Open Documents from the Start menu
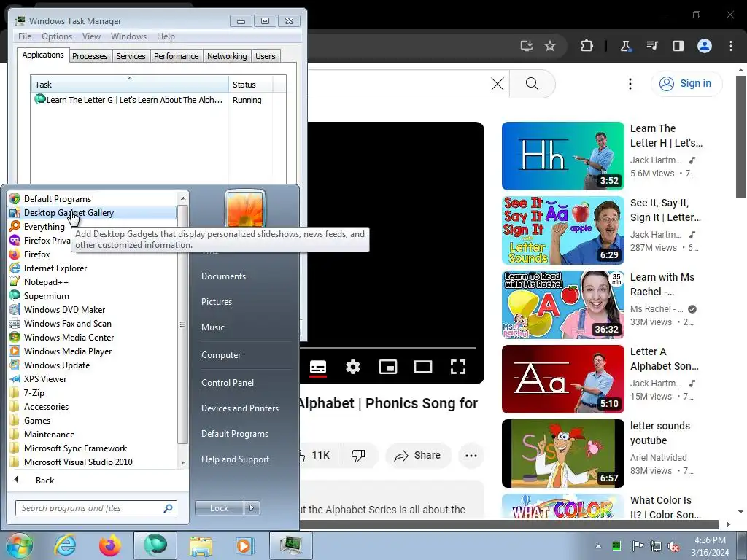The image size is (747, 560). pyautogui.click(x=223, y=276)
